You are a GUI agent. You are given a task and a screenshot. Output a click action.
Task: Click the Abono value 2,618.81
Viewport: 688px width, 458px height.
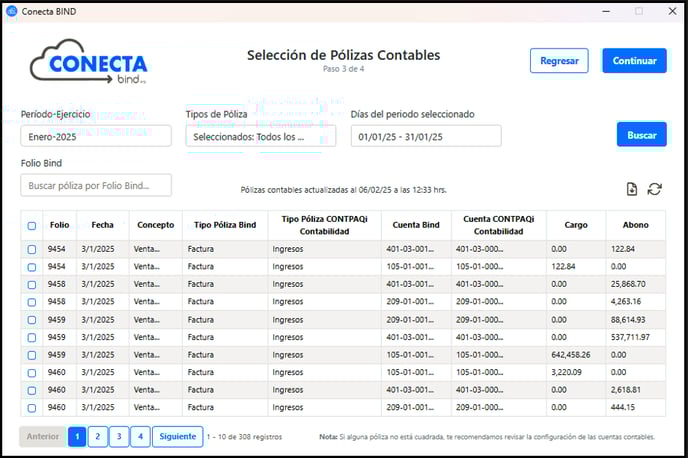pyautogui.click(x=626, y=390)
